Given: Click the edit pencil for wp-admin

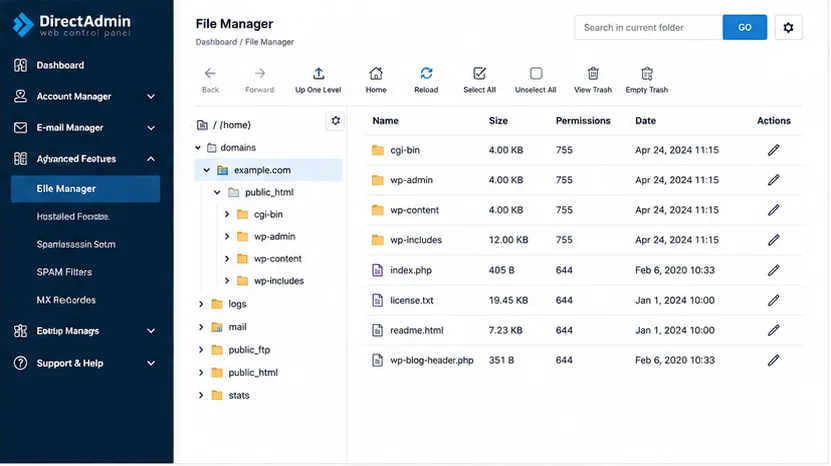Looking at the screenshot, I should point(774,180).
